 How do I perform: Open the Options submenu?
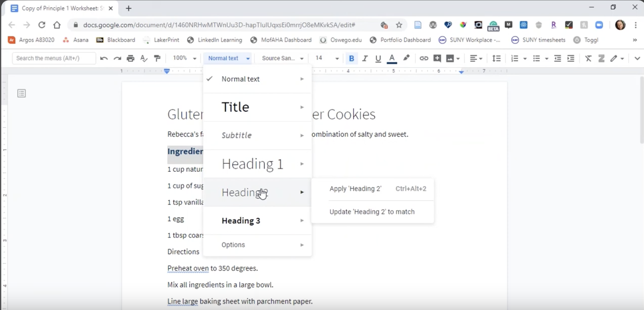(x=257, y=245)
